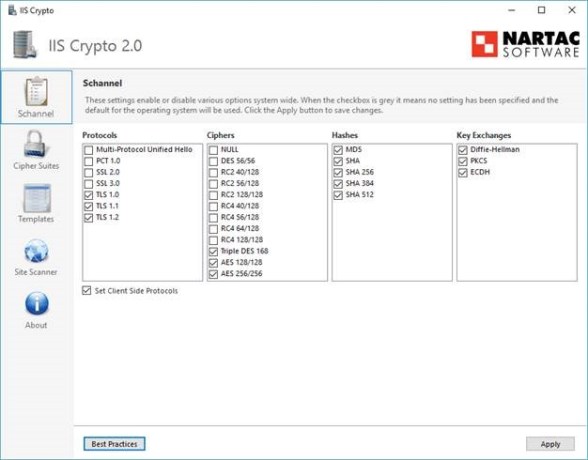Check the RC2 40/128 cipher
This screenshot has height=460, width=588.
pos(213,172)
